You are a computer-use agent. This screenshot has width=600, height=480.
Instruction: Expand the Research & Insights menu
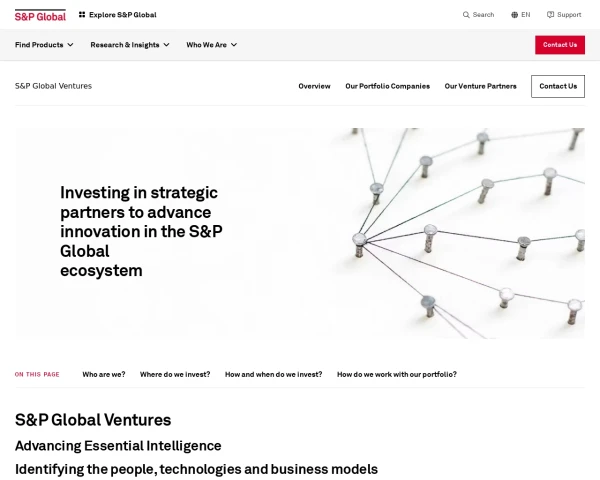pos(130,45)
